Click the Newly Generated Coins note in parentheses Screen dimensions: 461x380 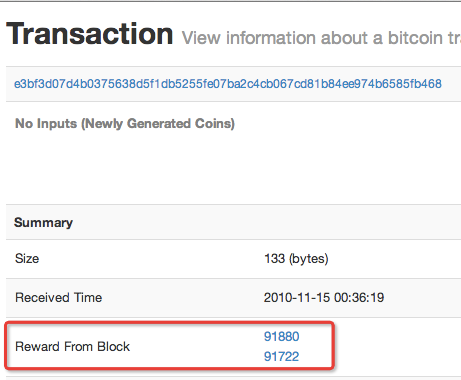[158, 124]
